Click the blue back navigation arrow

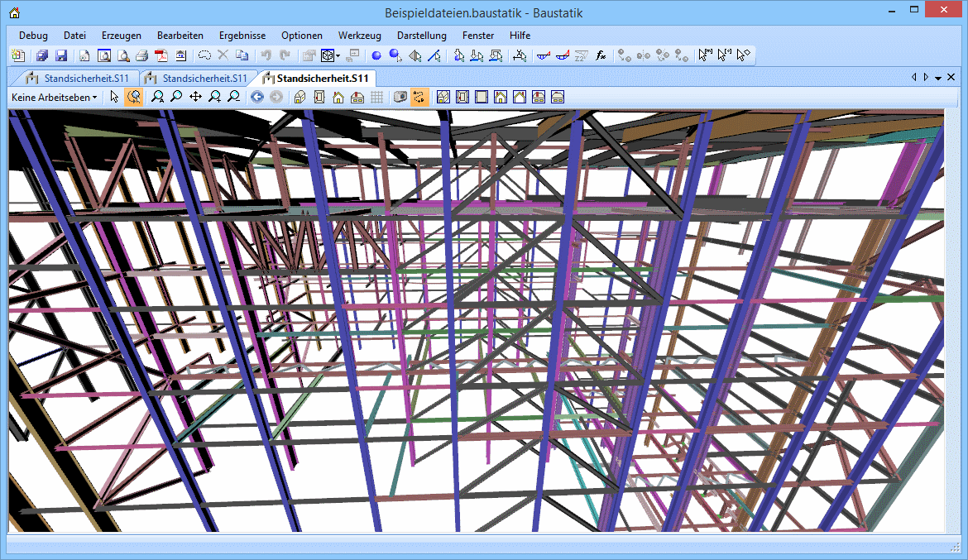pos(256,98)
